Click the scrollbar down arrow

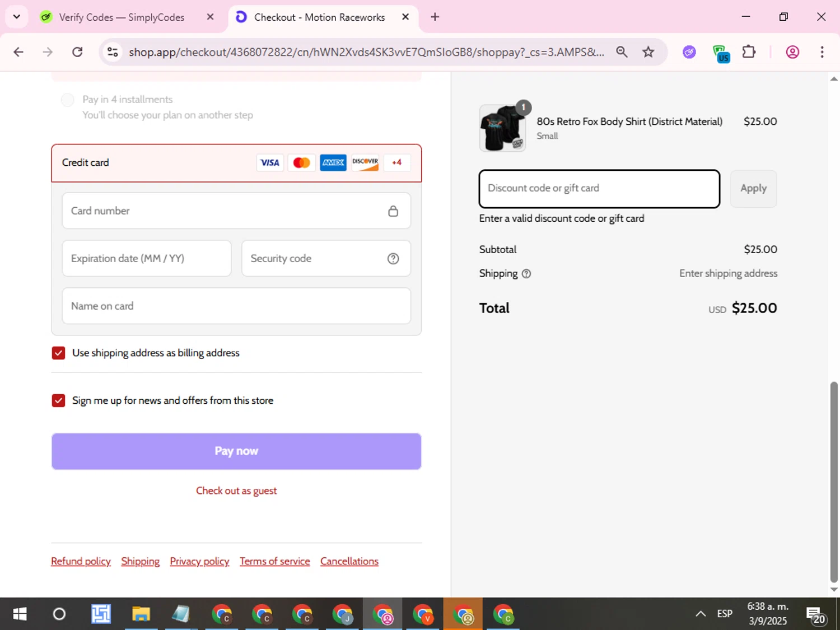coord(834,590)
